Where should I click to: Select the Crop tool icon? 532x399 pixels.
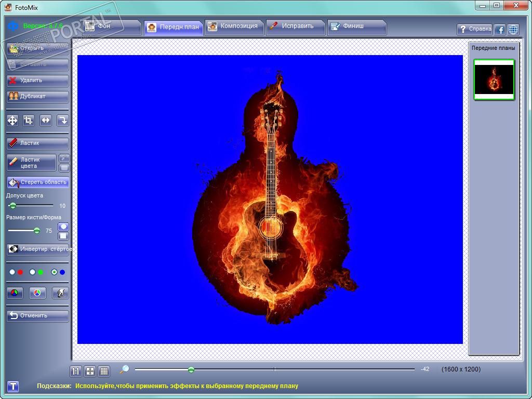(x=29, y=121)
